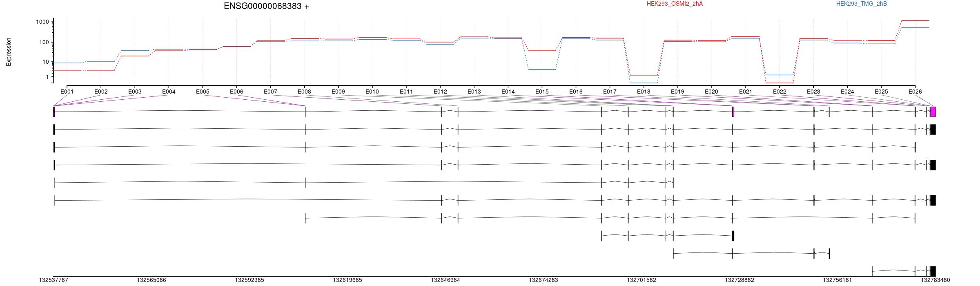Click exon label E017
This screenshot has width=980, height=286.
610,92
